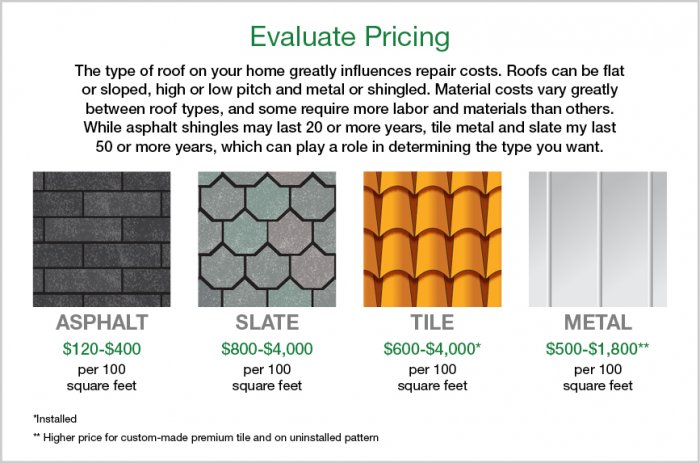The image size is (700, 463).
Task: Click the $500-$1,800** metal price
Action: [597, 348]
